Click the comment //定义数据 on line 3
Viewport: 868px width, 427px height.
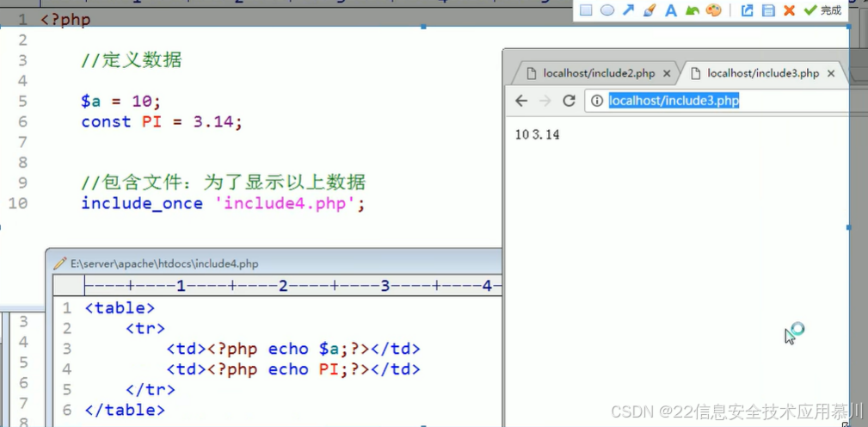click(132, 59)
